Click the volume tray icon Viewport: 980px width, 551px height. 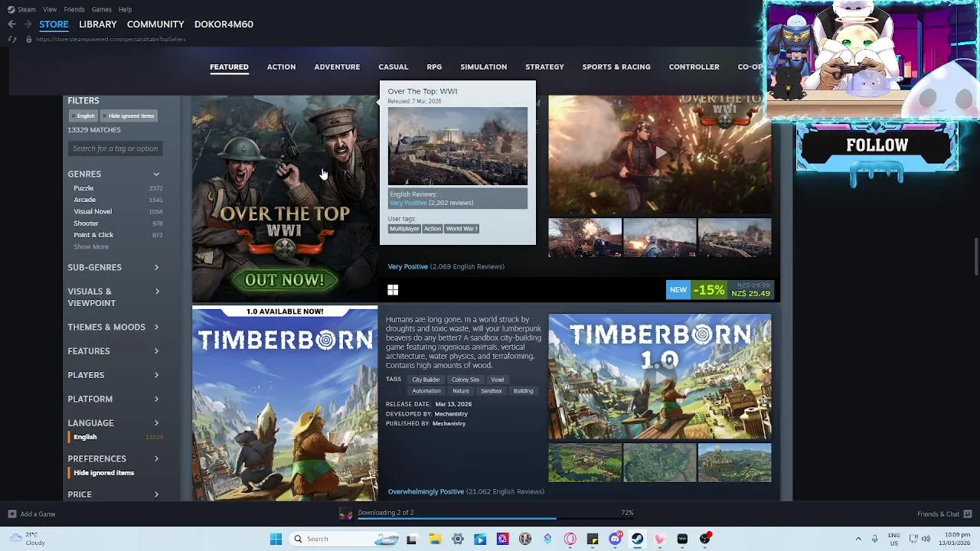pos(927,539)
